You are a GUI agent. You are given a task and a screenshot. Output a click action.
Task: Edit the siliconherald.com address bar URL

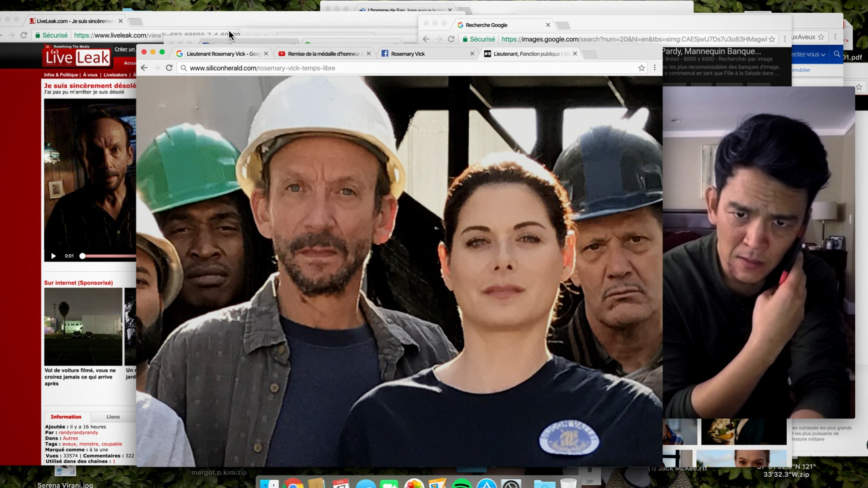click(x=411, y=68)
